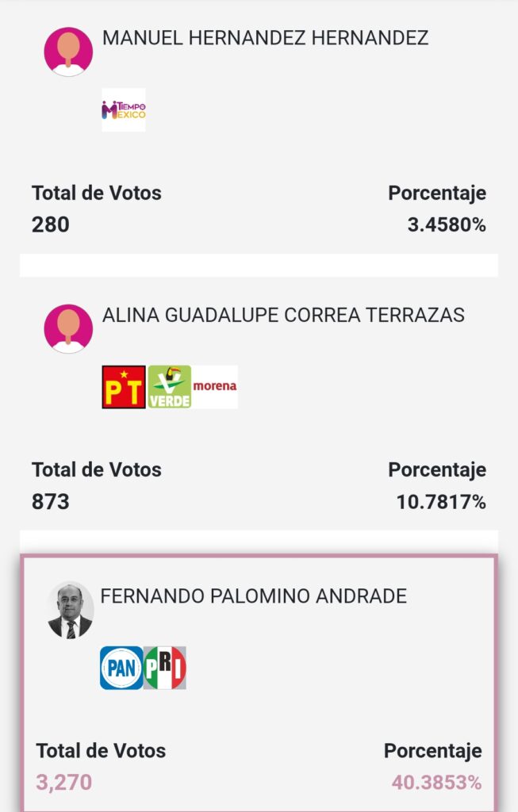Viewport: 518px width, 812px height.
Task: Click Alina Correa's pink avatar icon
Action: tap(68, 328)
